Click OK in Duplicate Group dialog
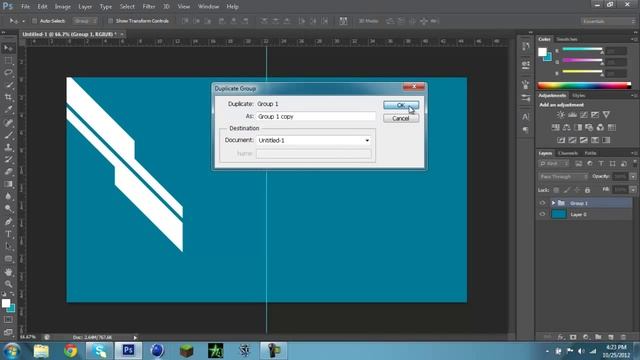Screen dimensions: 640x360 point(401,105)
